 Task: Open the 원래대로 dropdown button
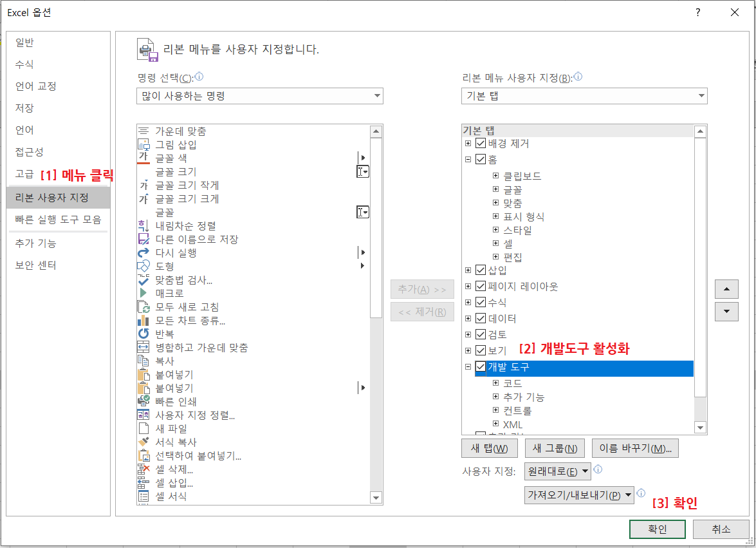(557, 471)
